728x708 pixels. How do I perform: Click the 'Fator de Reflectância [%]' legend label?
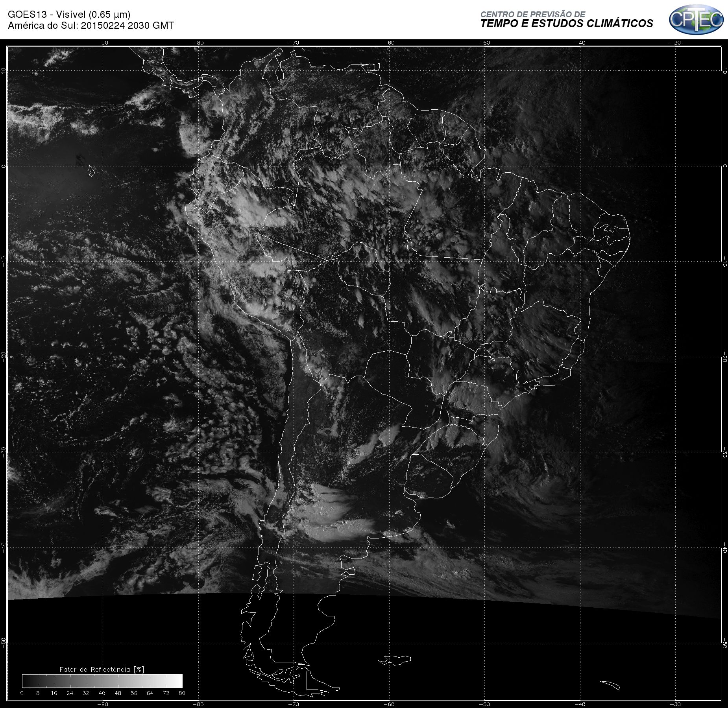pos(102,669)
